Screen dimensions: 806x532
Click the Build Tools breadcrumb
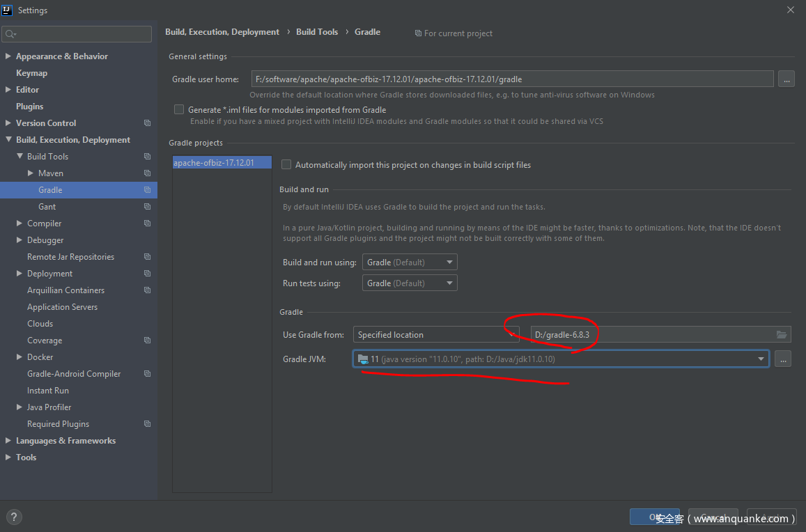tap(317, 32)
